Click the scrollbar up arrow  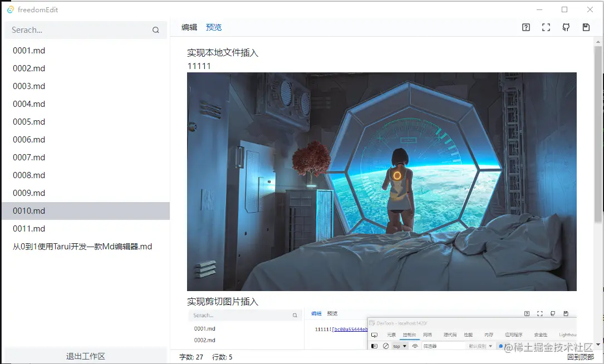point(598,42)
